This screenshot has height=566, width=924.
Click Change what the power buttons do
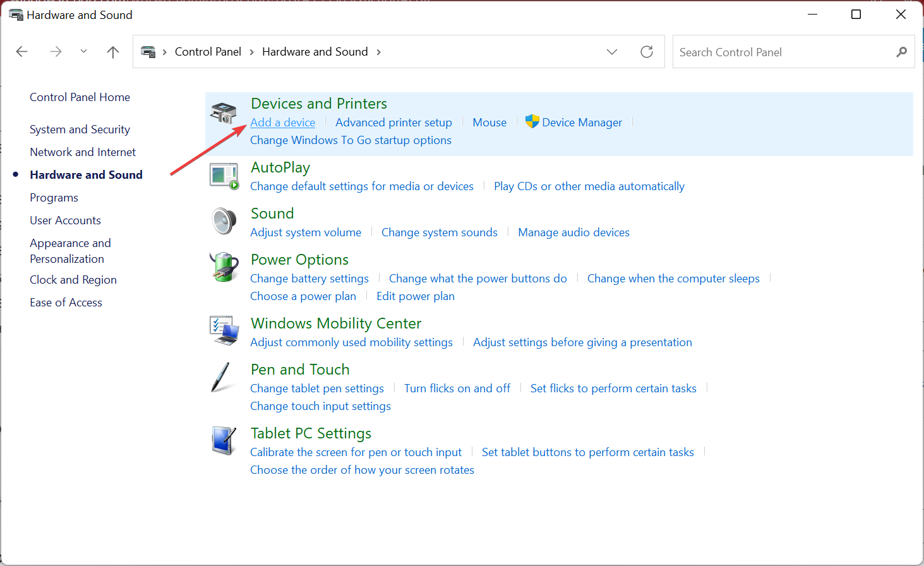pos(478,279)
